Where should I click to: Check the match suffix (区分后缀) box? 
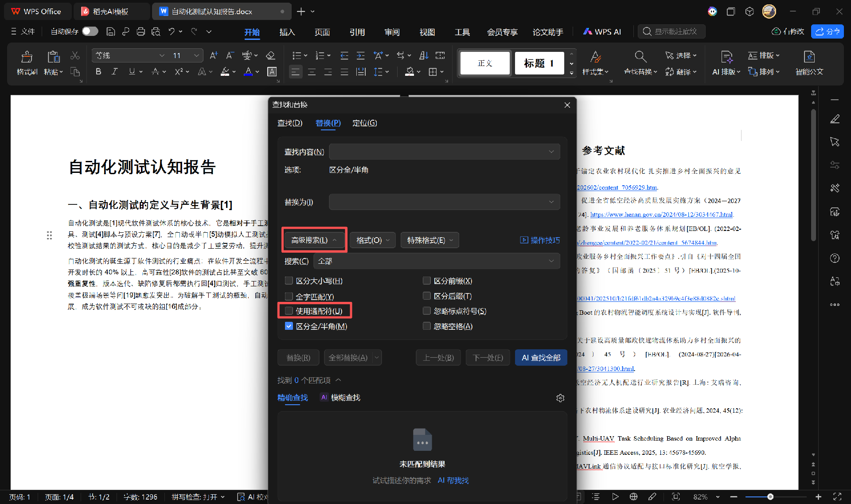pos(427,296)
